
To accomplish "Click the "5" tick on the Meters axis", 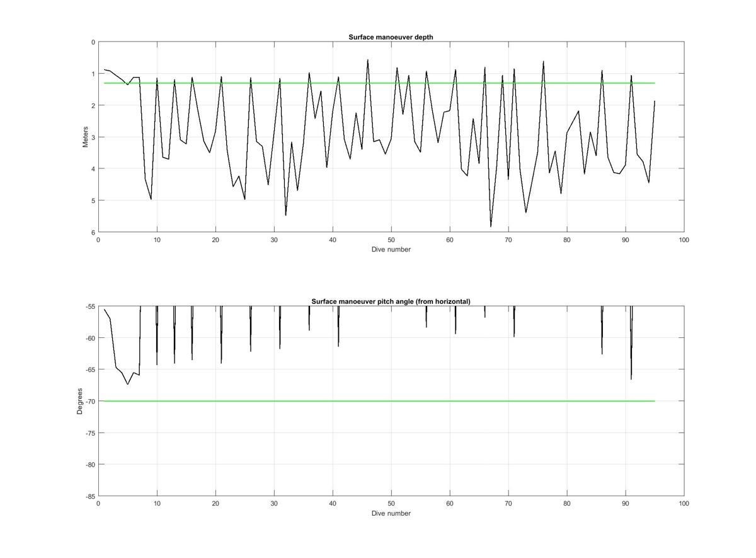I will [x=93, y=201].
